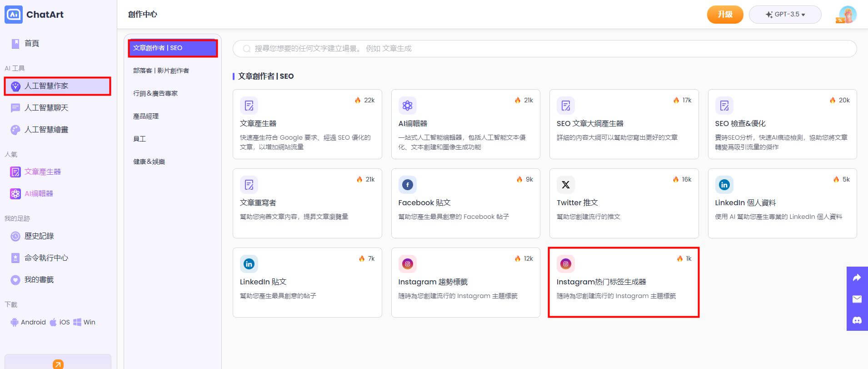Click the email envelope floating button
The image size is (868, 369).
click(x=857, y=299)
